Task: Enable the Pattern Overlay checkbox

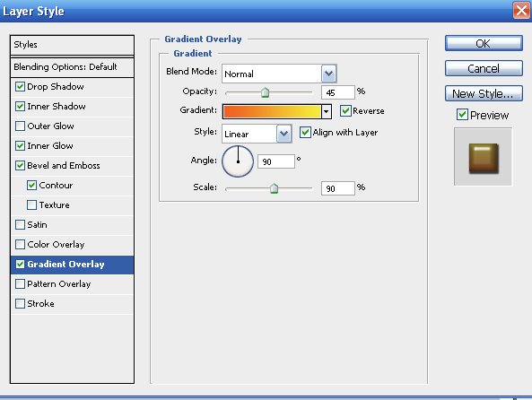Action: coord(20,283)
